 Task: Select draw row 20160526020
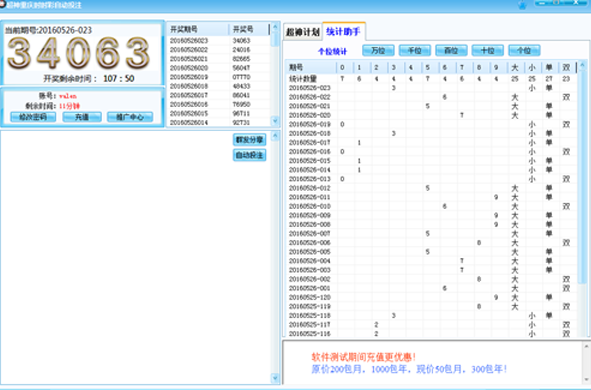(x=219, y=68)
